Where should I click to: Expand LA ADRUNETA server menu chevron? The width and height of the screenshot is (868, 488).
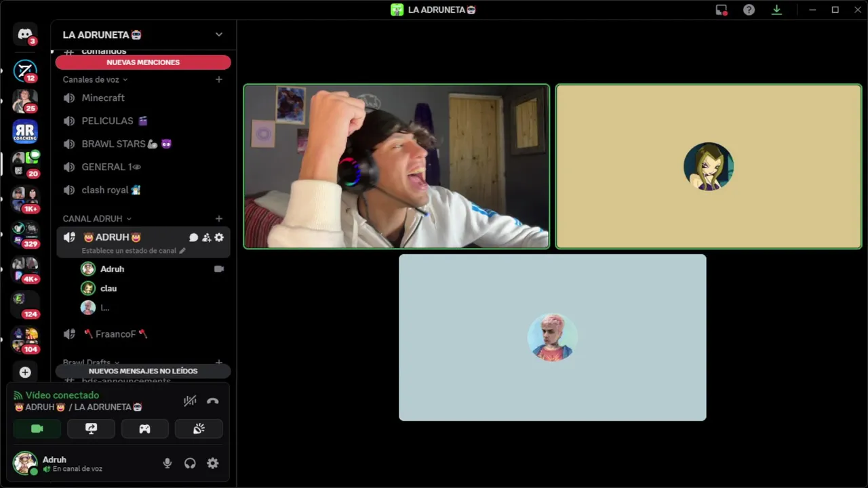pyautogui.click(x=218, y=35)
